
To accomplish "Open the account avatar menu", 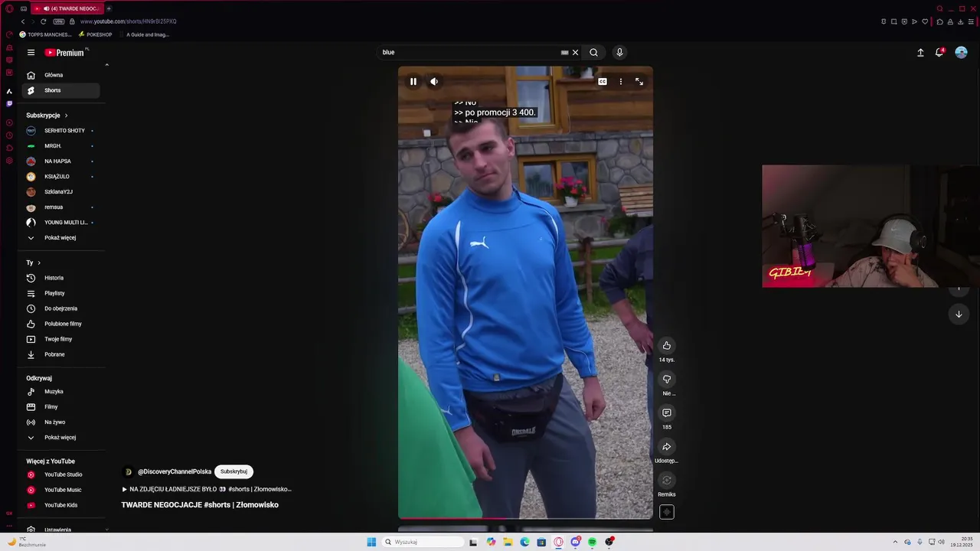I will pyautogui.click(x=961, y=53).
